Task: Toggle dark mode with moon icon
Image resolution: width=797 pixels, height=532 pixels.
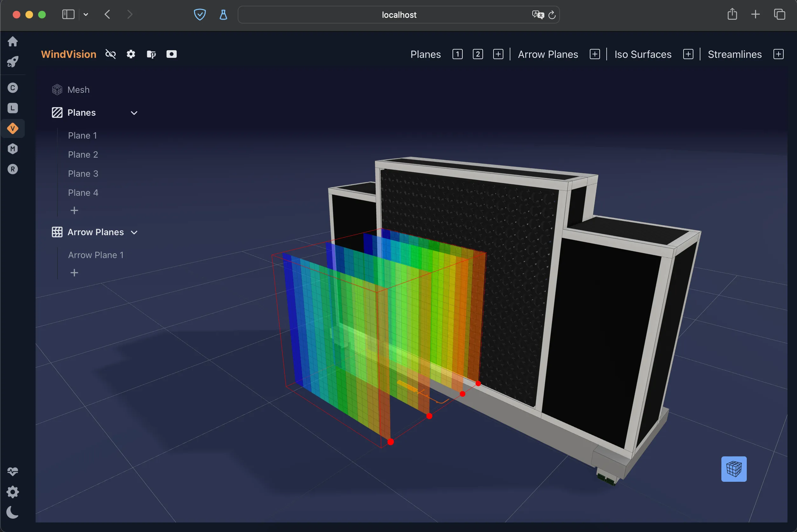Action: pos(13,512)
